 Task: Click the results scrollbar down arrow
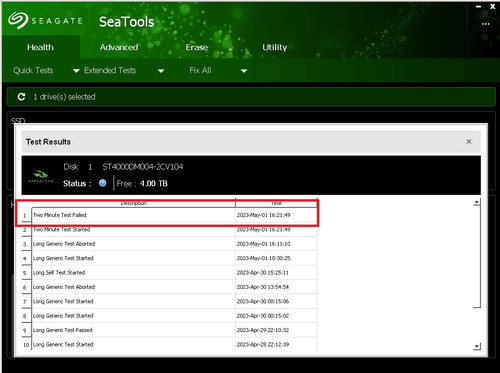point(477,347)
